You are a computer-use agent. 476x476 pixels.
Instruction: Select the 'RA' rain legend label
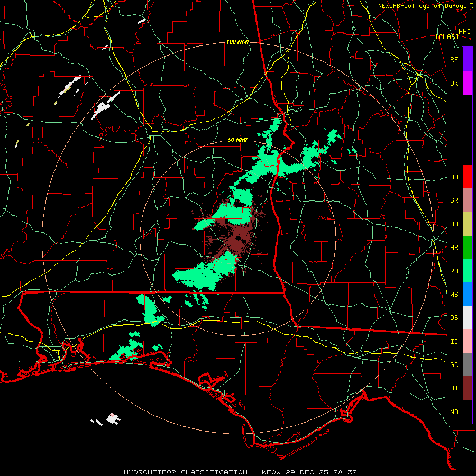454,271
